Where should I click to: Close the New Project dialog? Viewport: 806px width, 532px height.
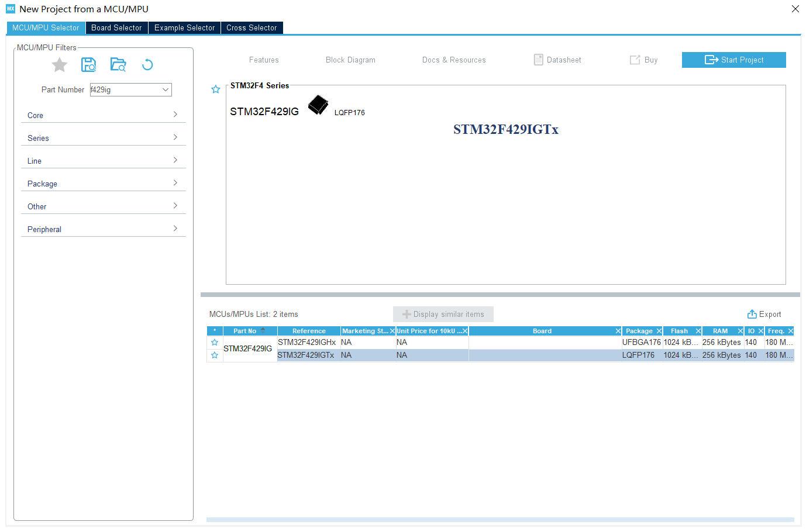[x=795, y=9]
